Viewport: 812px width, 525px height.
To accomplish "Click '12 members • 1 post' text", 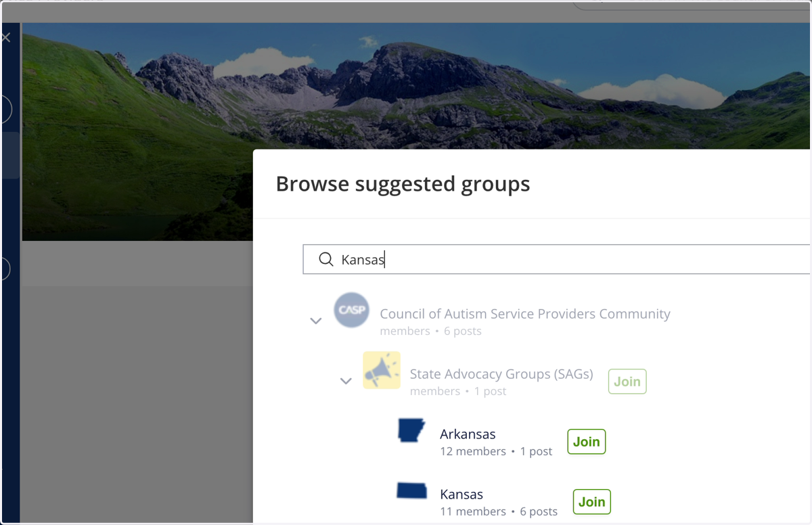I will [x=496, y=451].
